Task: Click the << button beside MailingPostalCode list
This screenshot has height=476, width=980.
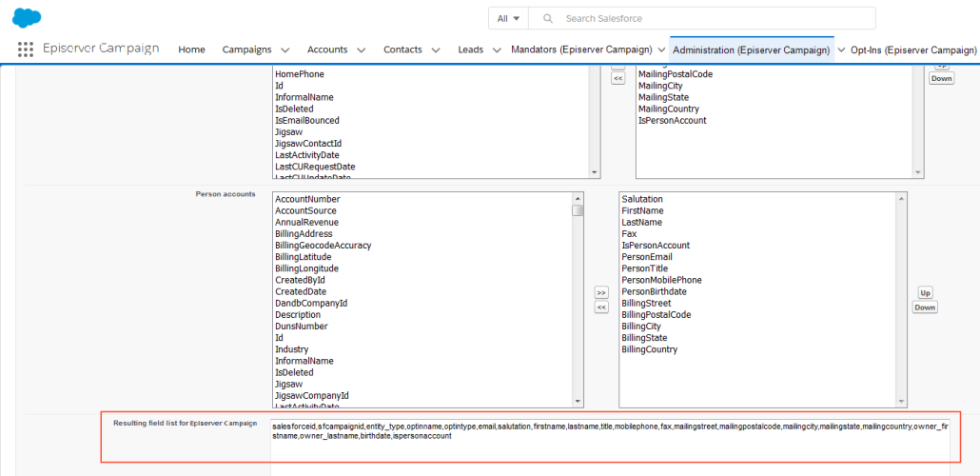Action: click(x=617, y=78)
